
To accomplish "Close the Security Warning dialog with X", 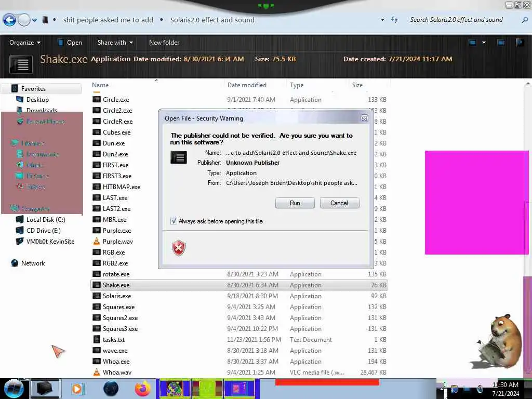I will pos(364,118).
